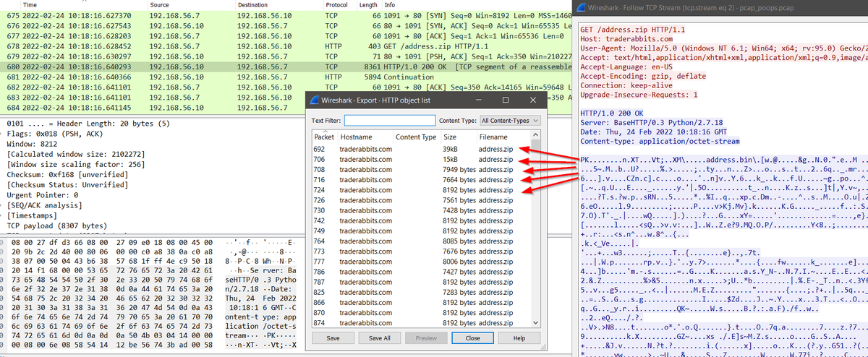Image resolution: width=868 pixels, height=357 pixels.
Task: Click the Wireshark icon in Follow TCP Stream title
Action: coord(582,7)
